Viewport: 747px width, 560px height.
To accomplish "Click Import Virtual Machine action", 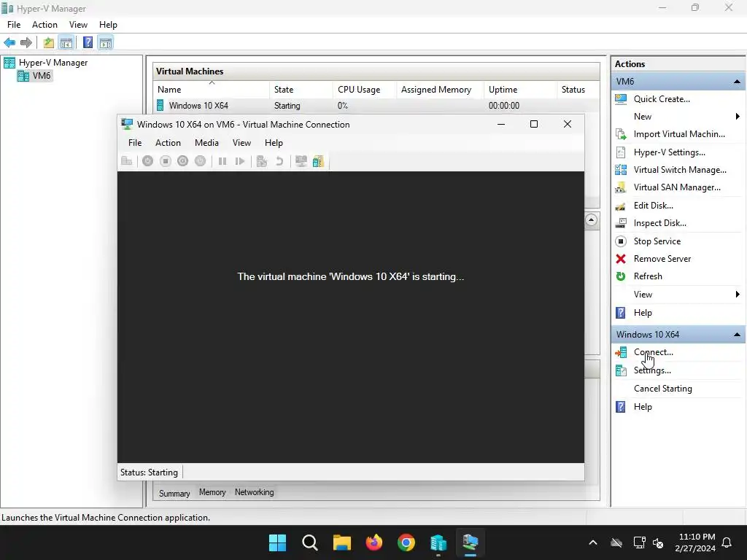I will click(679, 134).
